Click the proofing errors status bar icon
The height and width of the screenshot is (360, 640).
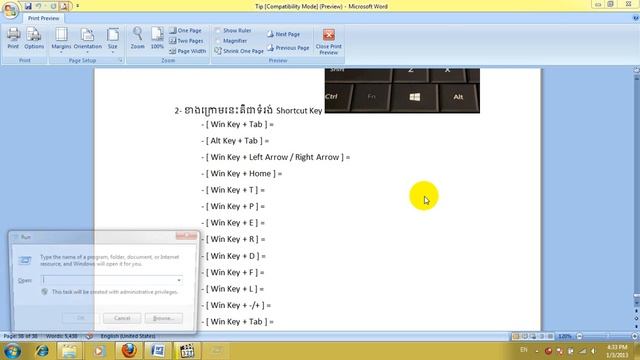tap(89, 336)
